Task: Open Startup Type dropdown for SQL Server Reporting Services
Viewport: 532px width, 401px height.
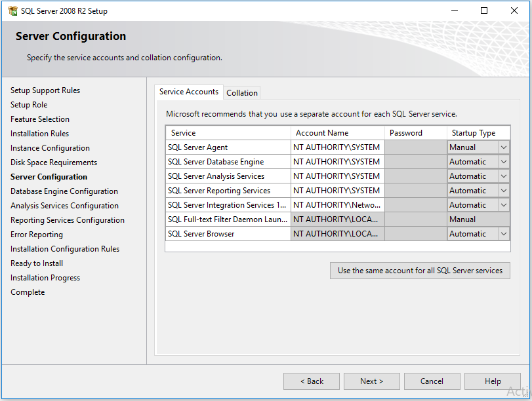Action: click(x=504, y=191)
